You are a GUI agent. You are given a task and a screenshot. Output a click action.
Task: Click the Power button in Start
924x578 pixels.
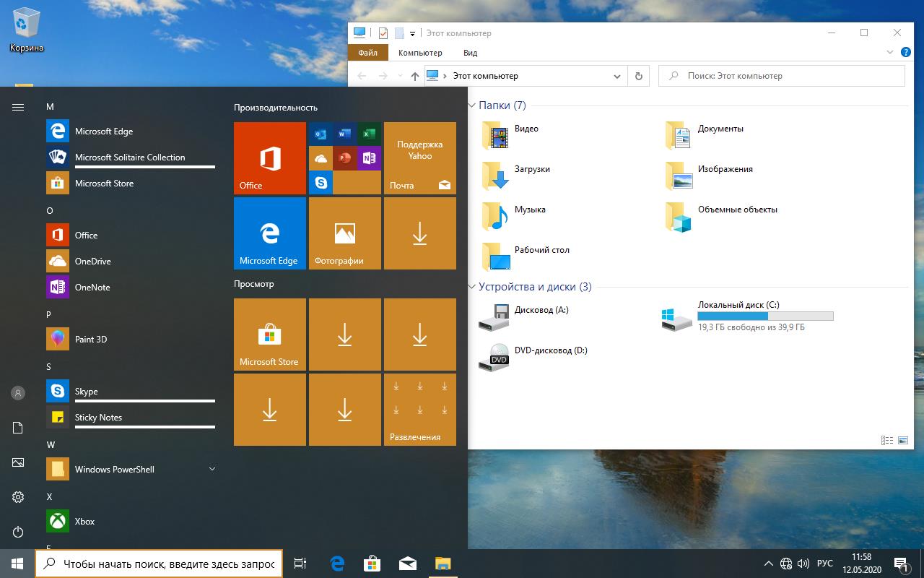(x=18, y=532)
